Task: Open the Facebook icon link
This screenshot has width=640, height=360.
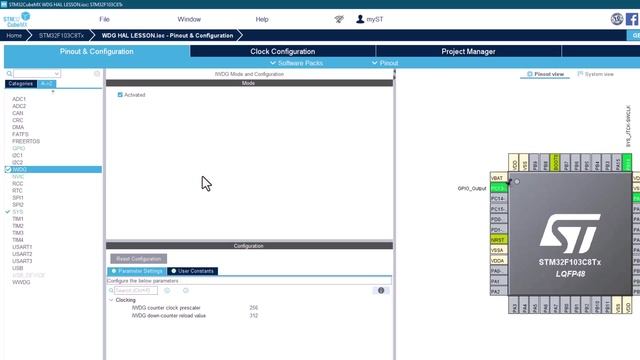Action: tap(632, 19)
